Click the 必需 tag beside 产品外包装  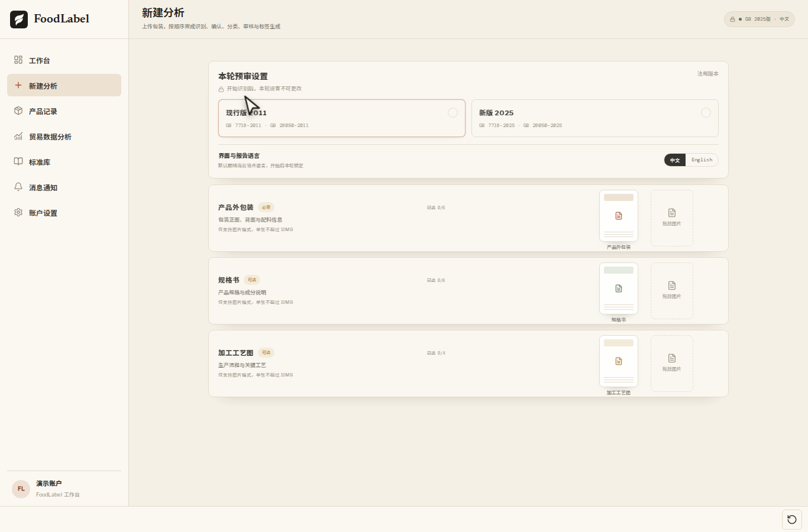pos(266,207)
